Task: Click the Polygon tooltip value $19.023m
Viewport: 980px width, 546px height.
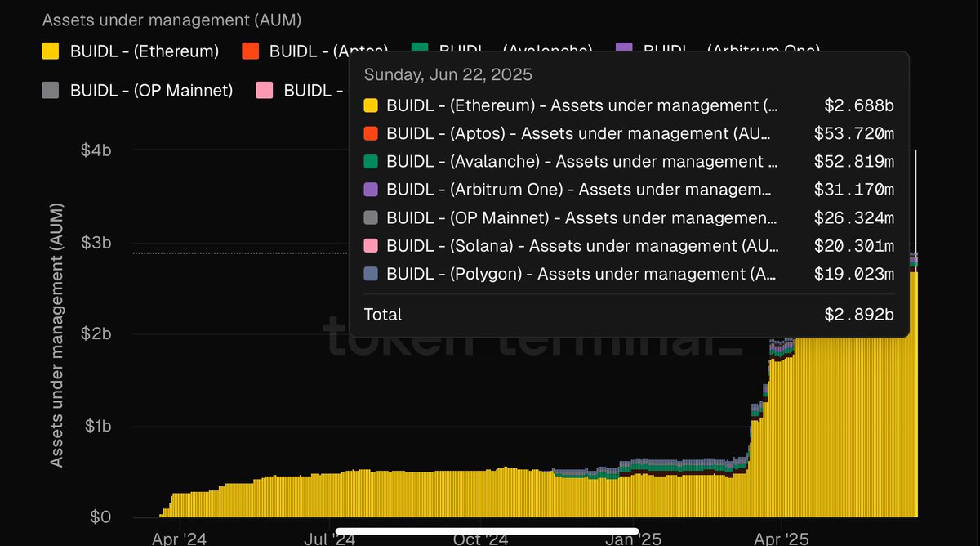Action: point(854,274)
